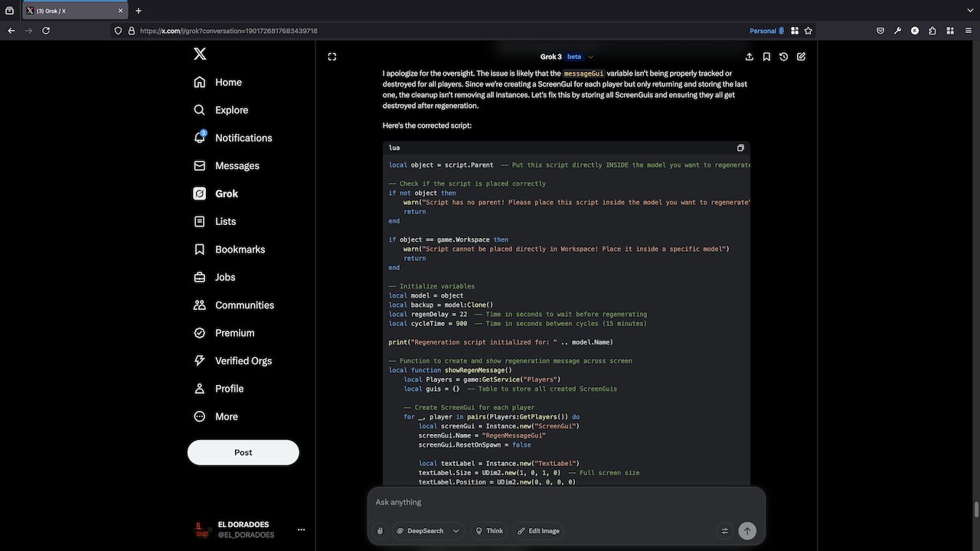Open the Grok 3 model selector dropdown
This screenshot has width=980, height=551.
(567, 57)
